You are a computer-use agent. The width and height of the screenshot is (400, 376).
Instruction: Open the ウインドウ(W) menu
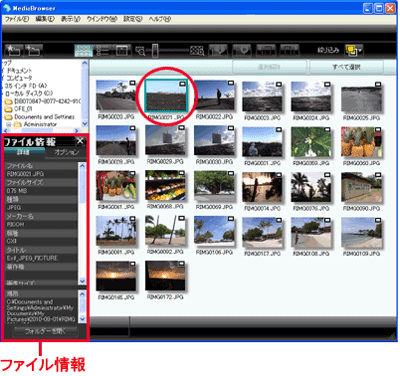(102, 19)
